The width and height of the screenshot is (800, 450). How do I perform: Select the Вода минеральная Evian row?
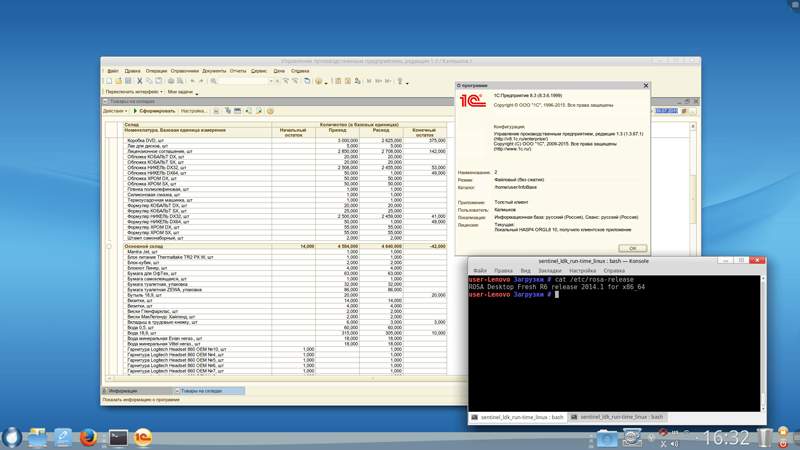[285, 338]
